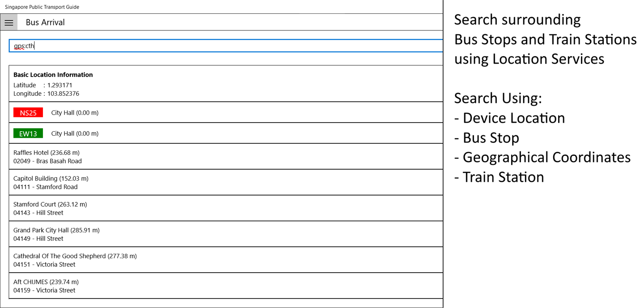This screenshot has height=308, width=644.
Task: Click Basic Location Information header
Action: pyautogui.click(x=53, y=75)
